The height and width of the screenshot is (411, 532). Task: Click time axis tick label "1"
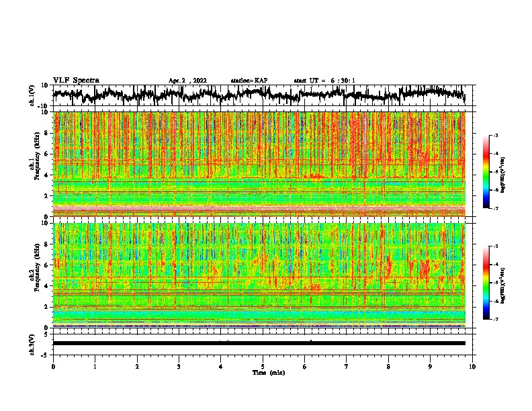tap(95, 367)
